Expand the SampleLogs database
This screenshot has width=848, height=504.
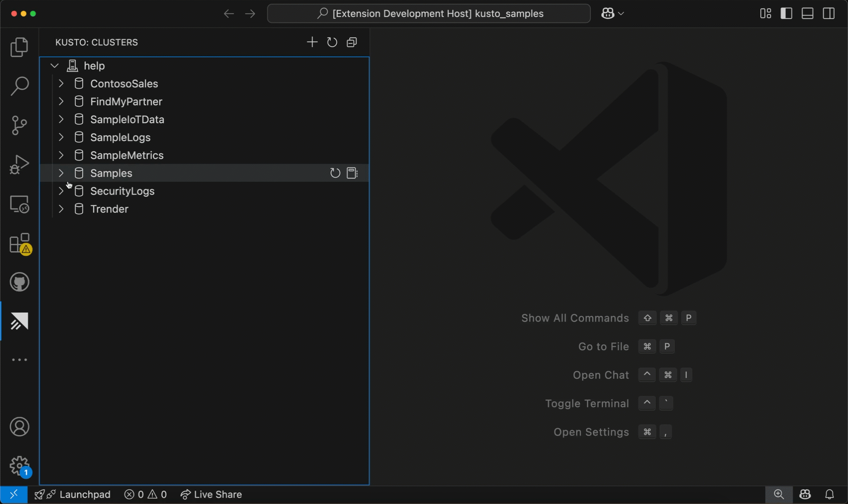[61, 138]
